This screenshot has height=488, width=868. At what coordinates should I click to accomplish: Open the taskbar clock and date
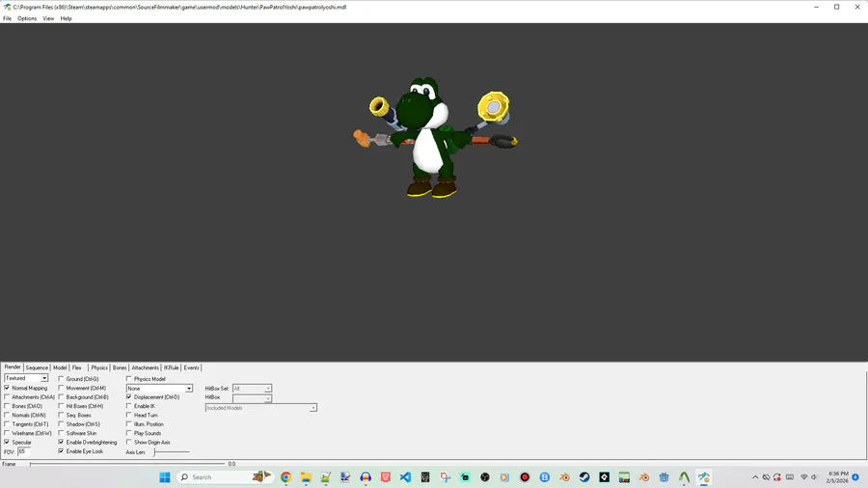tap(837, 477)
